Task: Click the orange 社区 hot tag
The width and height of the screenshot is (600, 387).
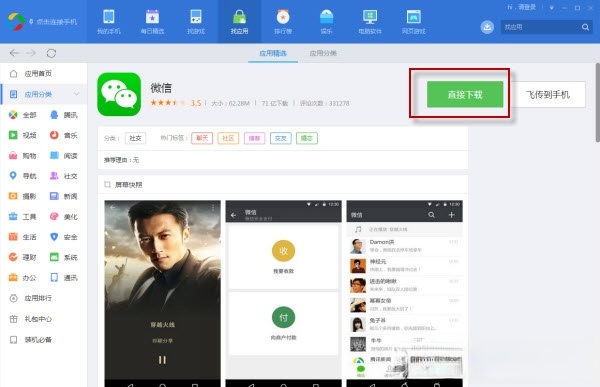Action: (228, 138)
